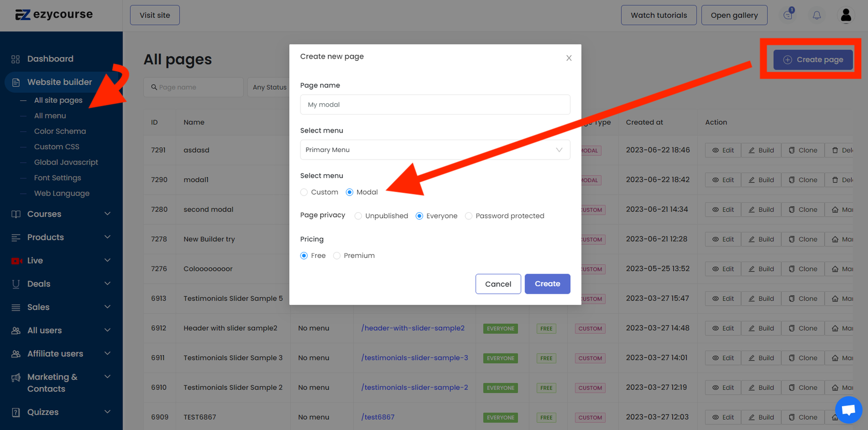Select the Custom radio option
This screenshot has width=868, height=430.
[304, 192]
